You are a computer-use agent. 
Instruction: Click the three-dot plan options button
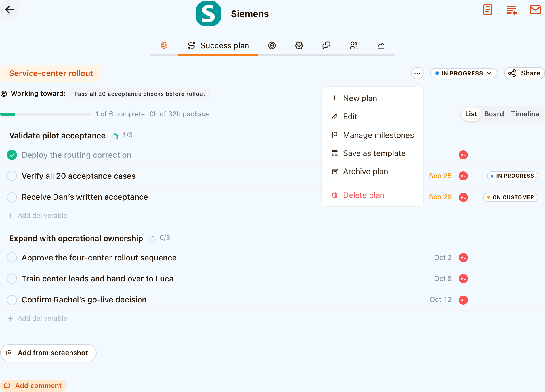point(417,73)
